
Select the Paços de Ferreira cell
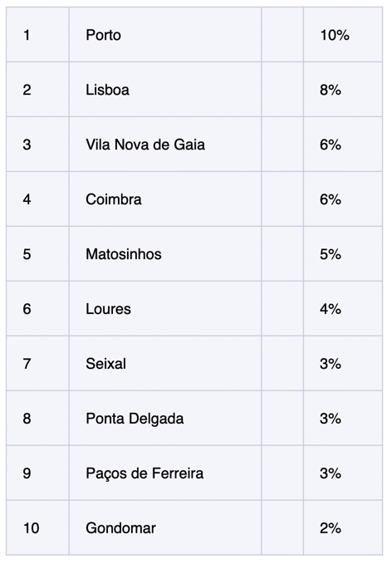pos(165,473)
